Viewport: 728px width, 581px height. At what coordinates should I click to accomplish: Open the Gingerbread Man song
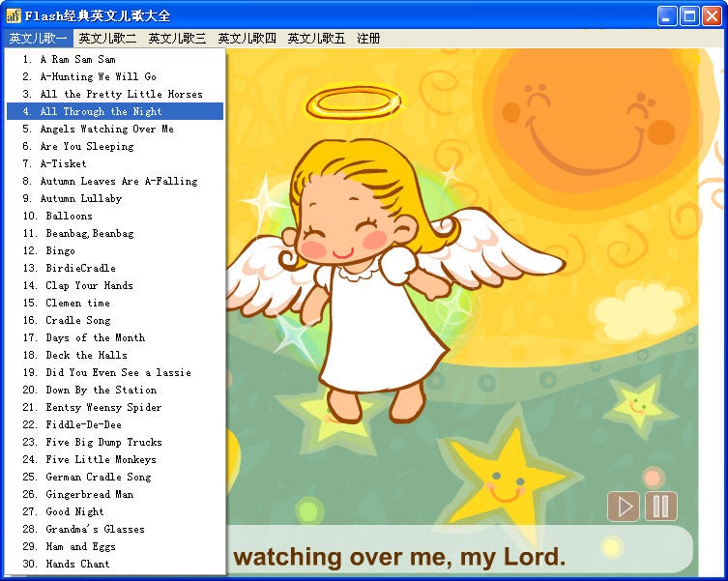pos(90,494)
